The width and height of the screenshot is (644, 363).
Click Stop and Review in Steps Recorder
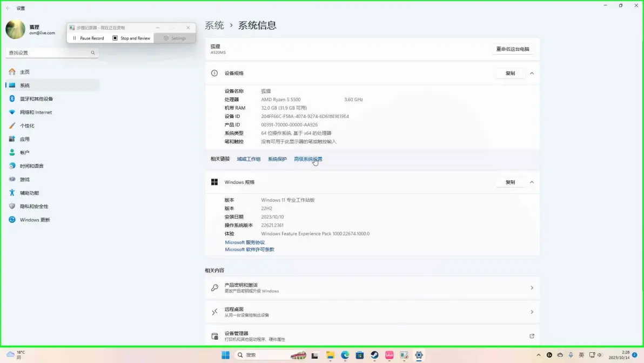131,38
